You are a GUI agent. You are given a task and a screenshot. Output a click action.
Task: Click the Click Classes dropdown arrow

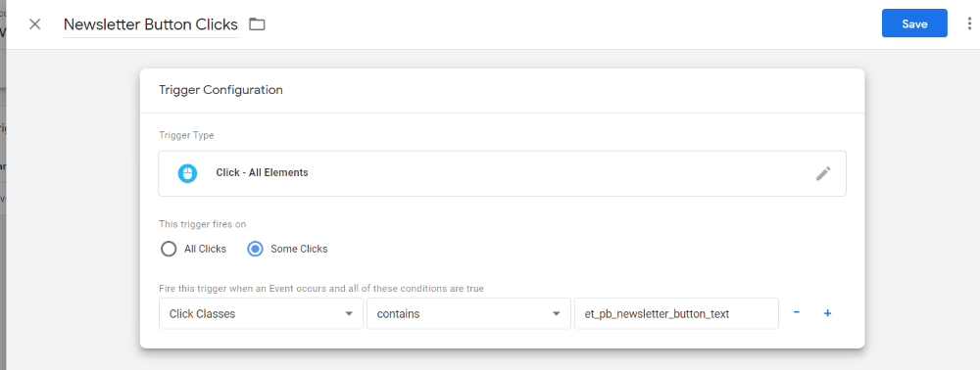(x=349, y=314)
